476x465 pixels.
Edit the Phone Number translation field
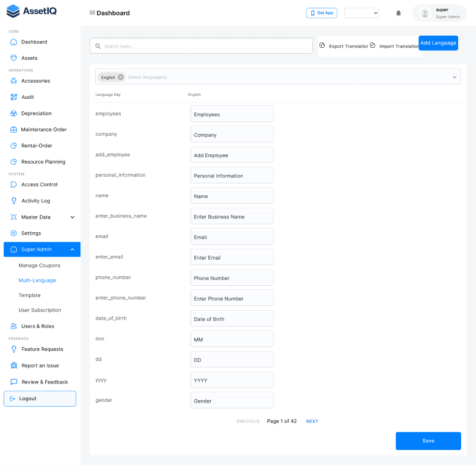(231, 277)
